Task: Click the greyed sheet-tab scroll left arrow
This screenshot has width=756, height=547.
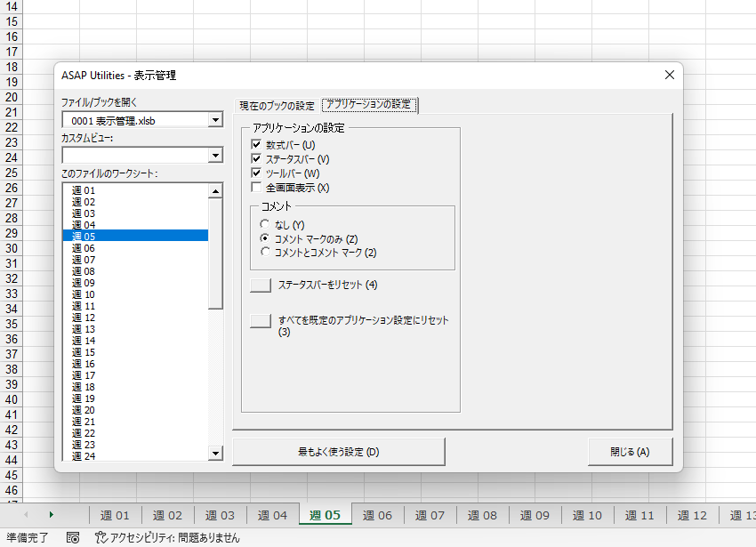Action: pos(26,515)
